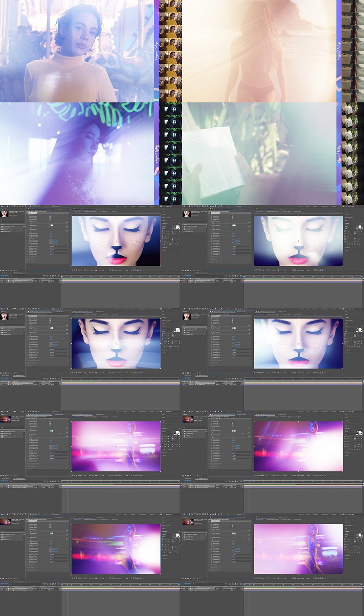Screen dimensions: 364x616
Task: Open Paragraph panel in first cat-face window
Action: point(165,247)
